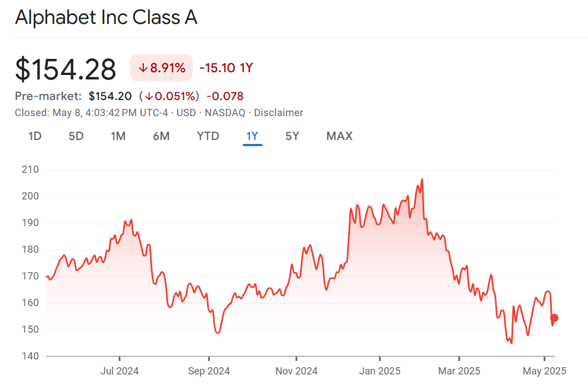The image size is (588, 390).
Task: Select the 5D time range tab
Action: 76,136
